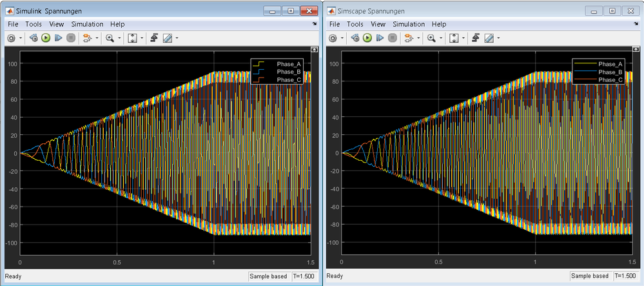Expand block highlight dropdown in Simulink Spannungen toolbar
Screen dimensions: 644x286
tap(97, 38)
